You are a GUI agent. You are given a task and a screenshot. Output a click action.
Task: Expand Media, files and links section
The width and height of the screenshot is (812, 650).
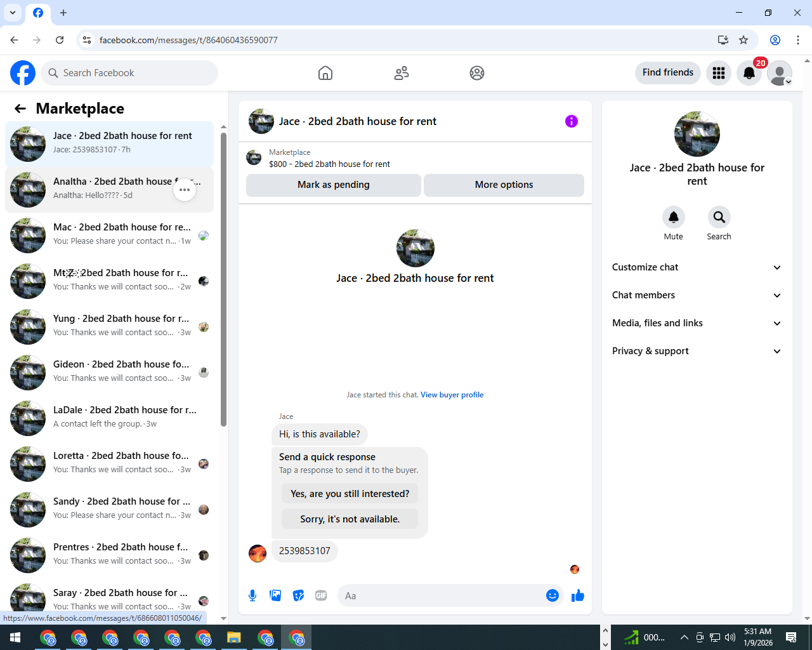pos(697,323)
